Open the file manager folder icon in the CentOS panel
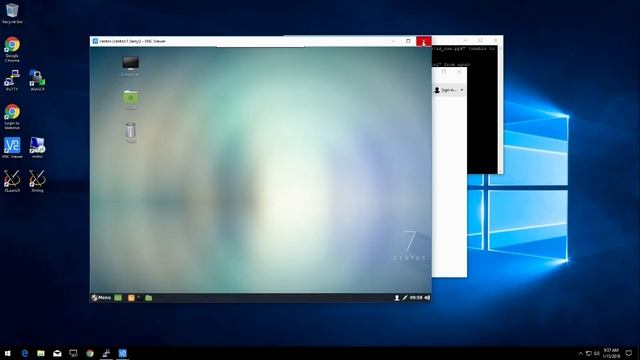The image size is (640, 360). click(x=149, y=298)
